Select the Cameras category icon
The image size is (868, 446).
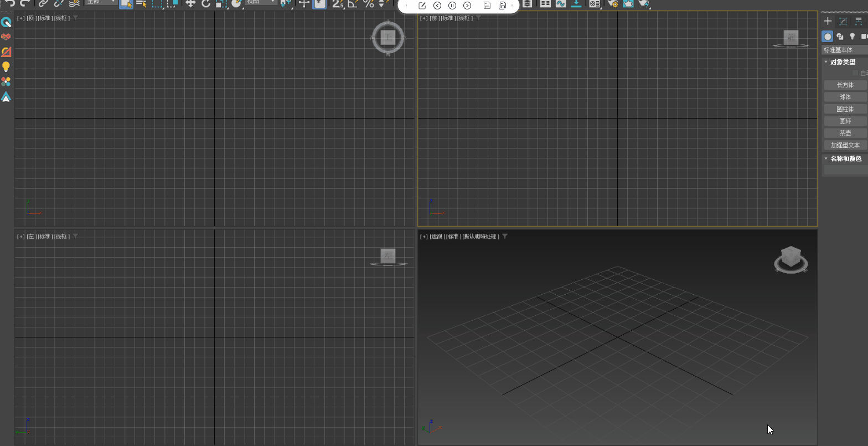[x=864, y=37]
